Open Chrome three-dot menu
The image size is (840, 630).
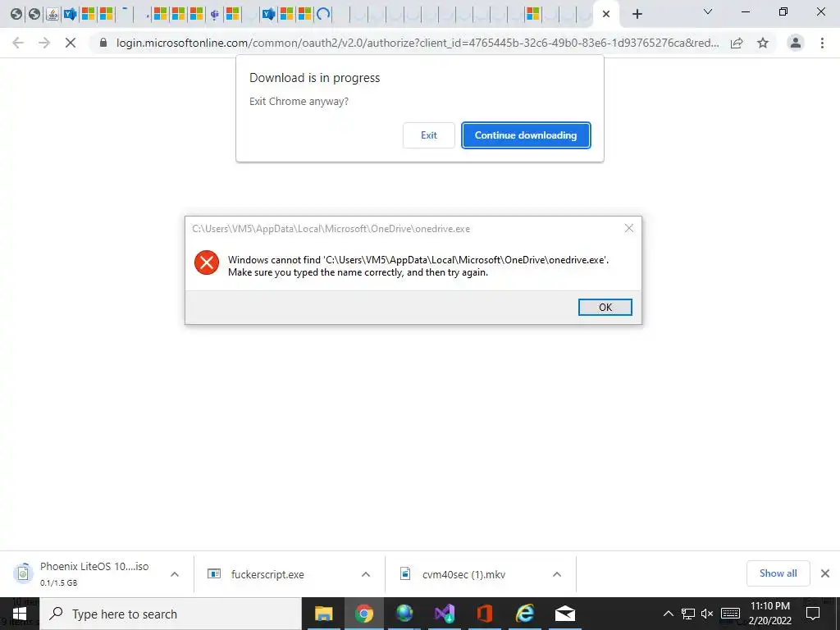pos(822,43)
